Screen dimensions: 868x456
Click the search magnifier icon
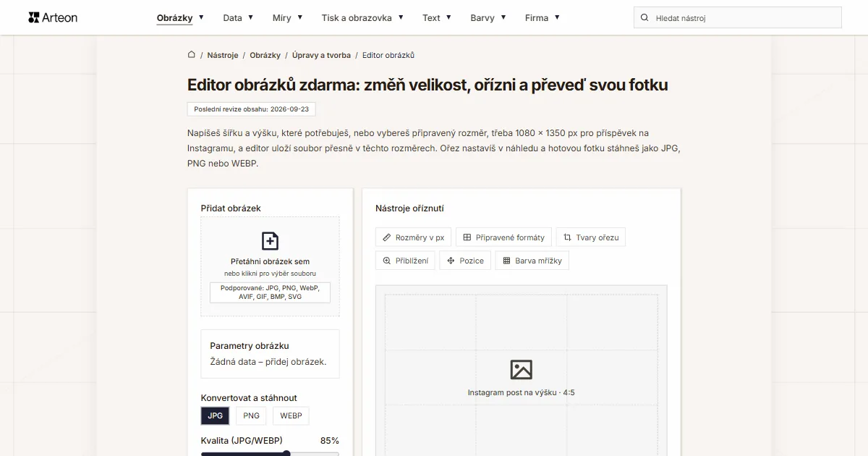[x=644, y=17]
